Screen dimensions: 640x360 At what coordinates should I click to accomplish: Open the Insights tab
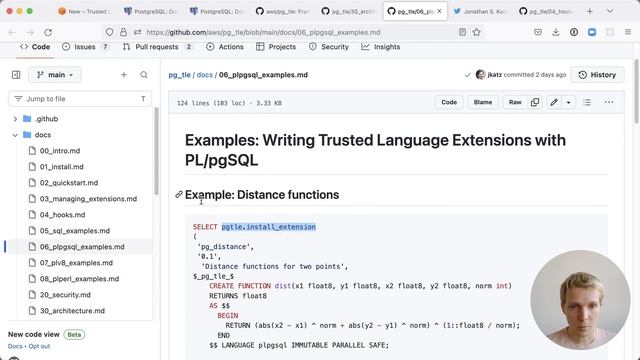coord(381,47)
